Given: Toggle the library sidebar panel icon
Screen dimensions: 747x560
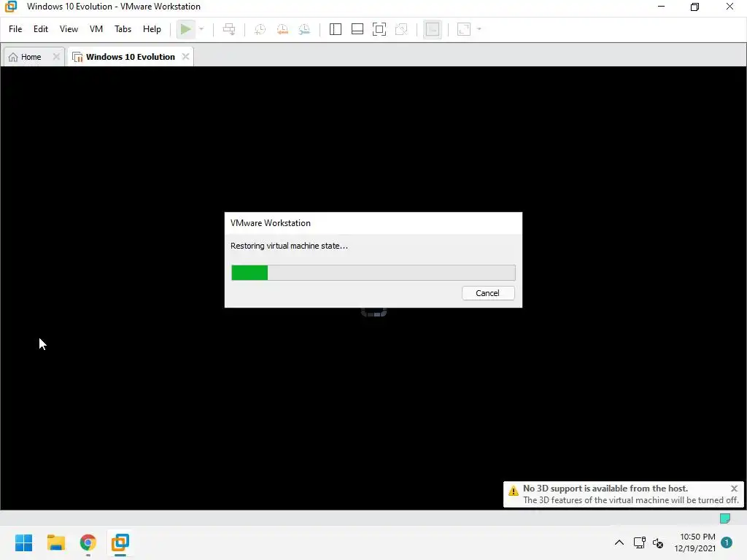Looking at the screenshot, I should [336, 29].
